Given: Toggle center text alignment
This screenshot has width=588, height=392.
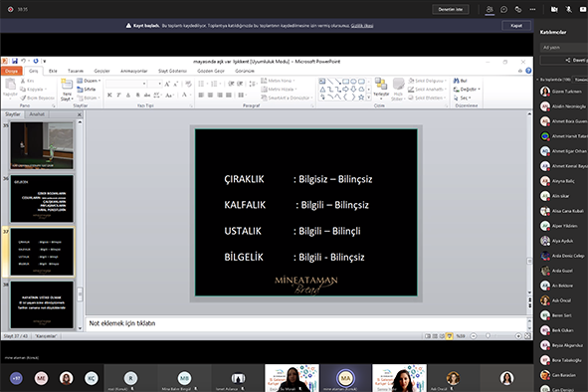Looking at the screenshot, I should 210,95.
